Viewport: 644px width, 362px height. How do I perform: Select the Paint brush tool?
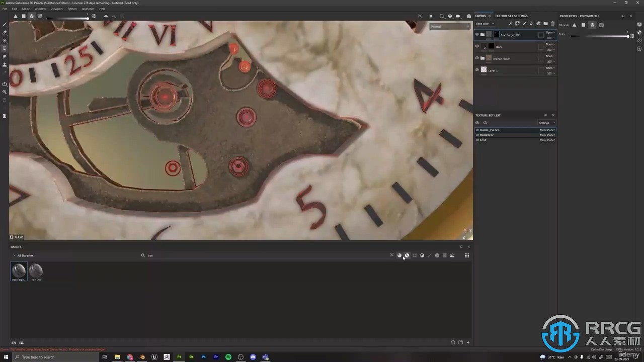5,24
